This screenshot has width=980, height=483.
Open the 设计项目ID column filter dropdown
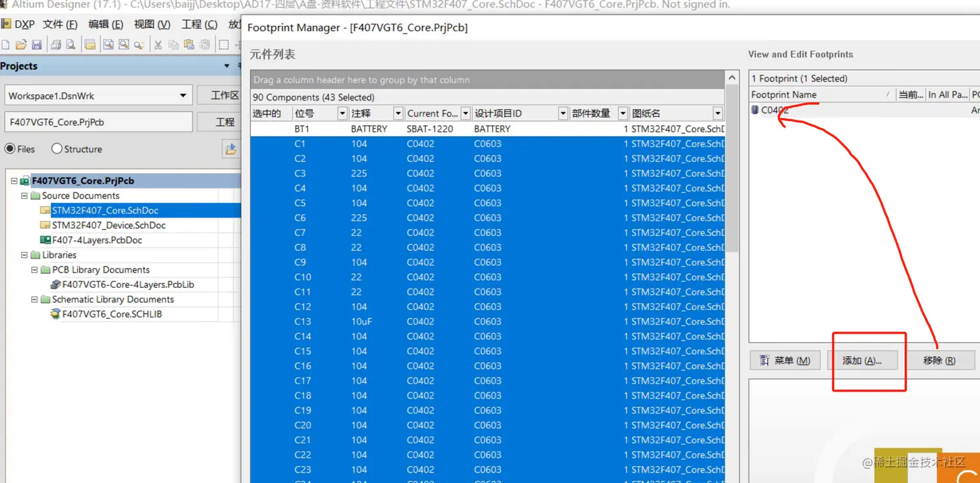point(563,113)
